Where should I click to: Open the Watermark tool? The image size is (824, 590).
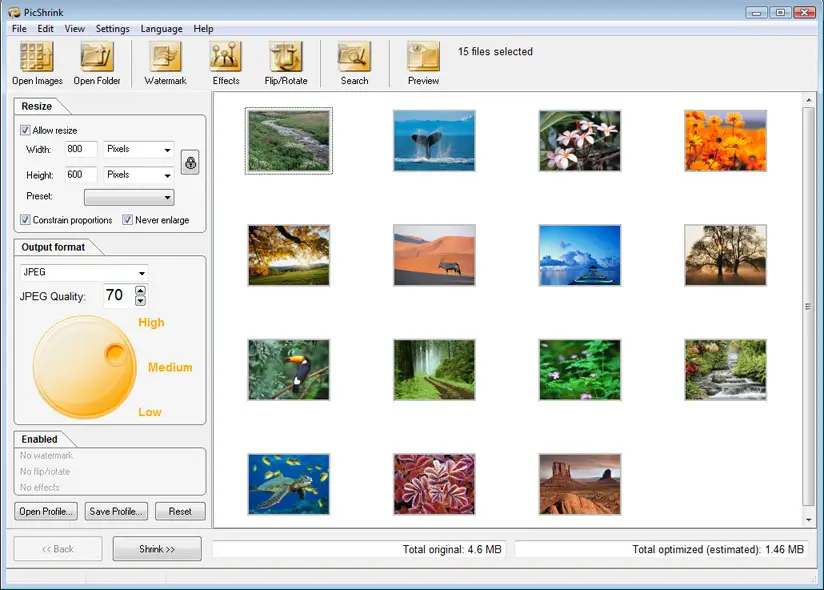pyautogui.click(x=166, y=57)
